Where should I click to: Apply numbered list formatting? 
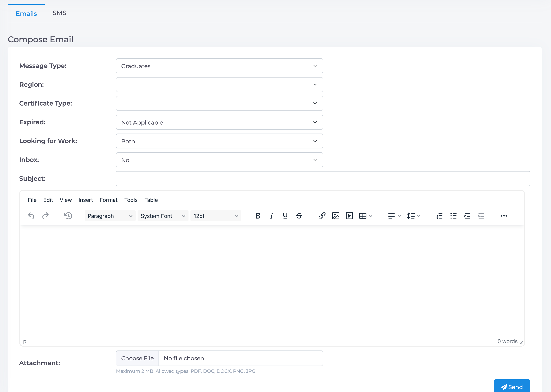tap(439, 216)
